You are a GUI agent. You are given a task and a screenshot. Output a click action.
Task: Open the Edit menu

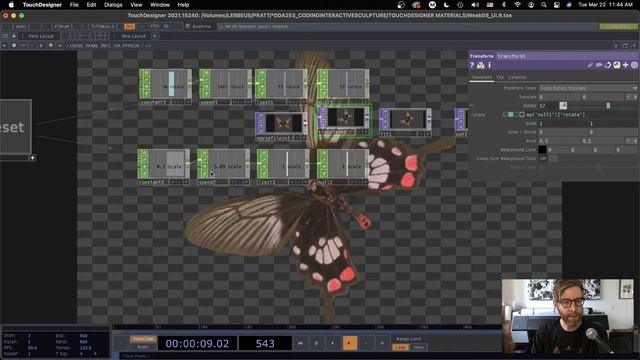point(91,5)
